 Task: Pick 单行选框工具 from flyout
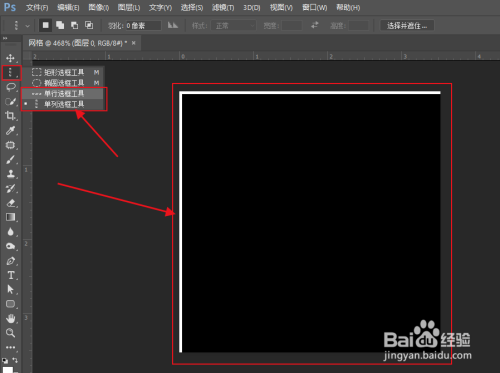63,94
